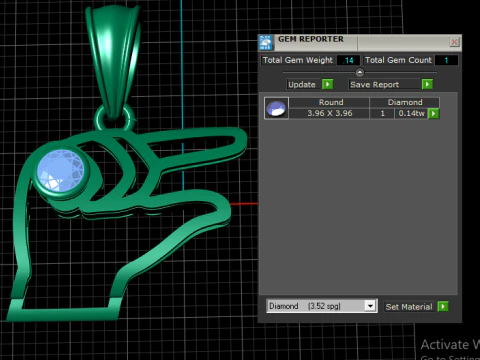Click the Diamond material header cell

[x=405, y=102]
